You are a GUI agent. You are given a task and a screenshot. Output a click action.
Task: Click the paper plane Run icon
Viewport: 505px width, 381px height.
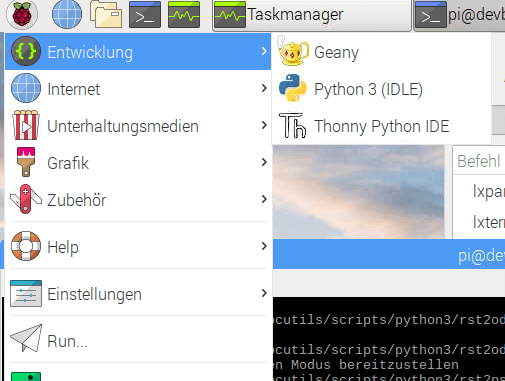26,338
